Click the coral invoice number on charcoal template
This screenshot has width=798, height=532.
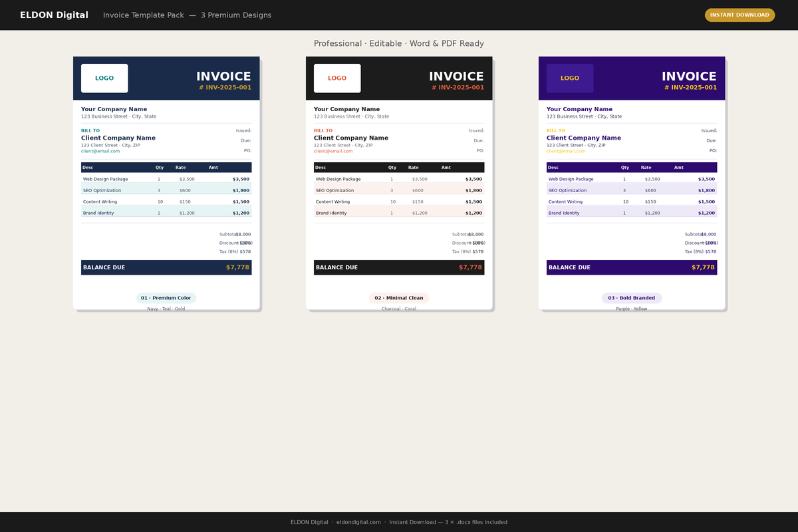(x=458, y=87)
